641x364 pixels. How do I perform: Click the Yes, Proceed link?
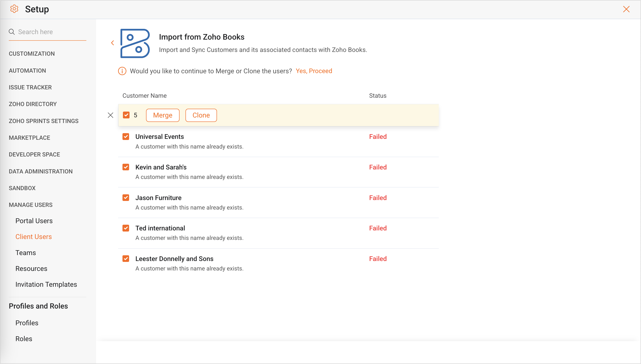click(314, 71)
